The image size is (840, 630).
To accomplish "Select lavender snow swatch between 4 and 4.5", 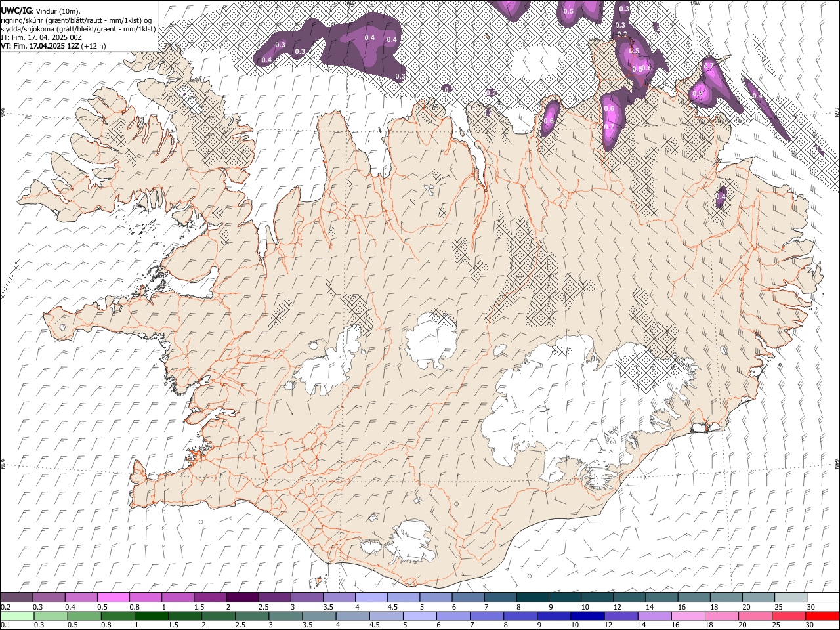I will tap(371, 598).
